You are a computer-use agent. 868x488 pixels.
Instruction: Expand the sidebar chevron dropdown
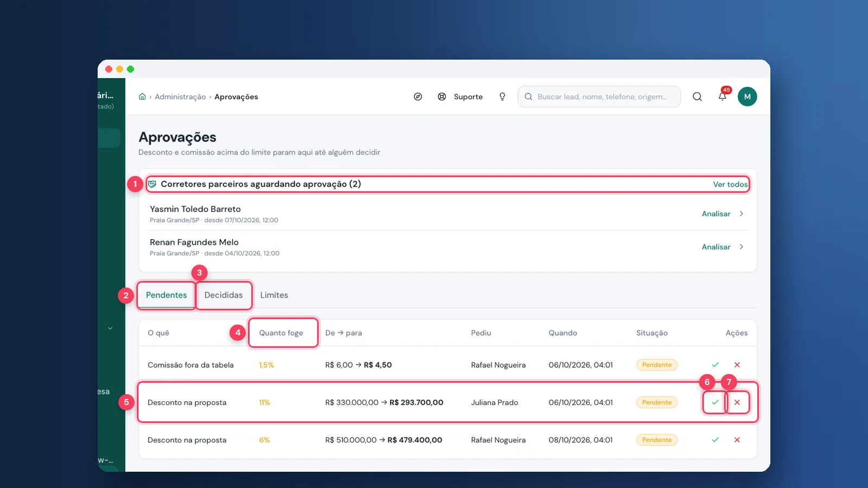click(x=110, y=328)
